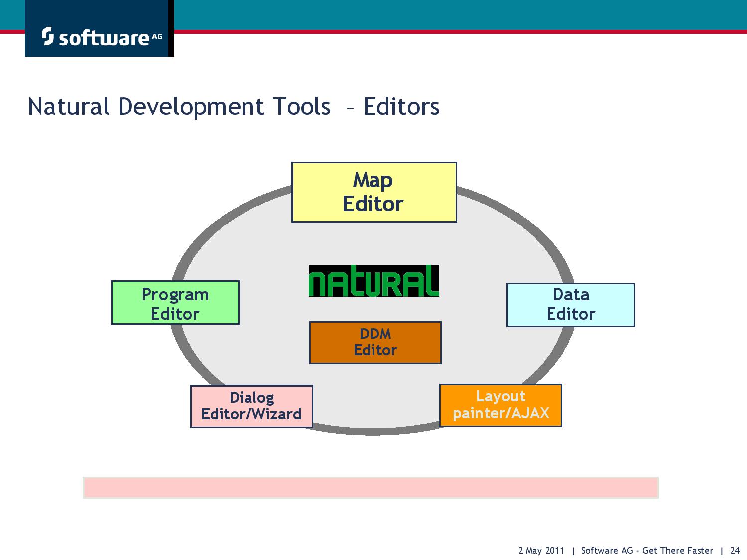Click the Data Editor box
This screenshot has width=747, height=560.
571,305
